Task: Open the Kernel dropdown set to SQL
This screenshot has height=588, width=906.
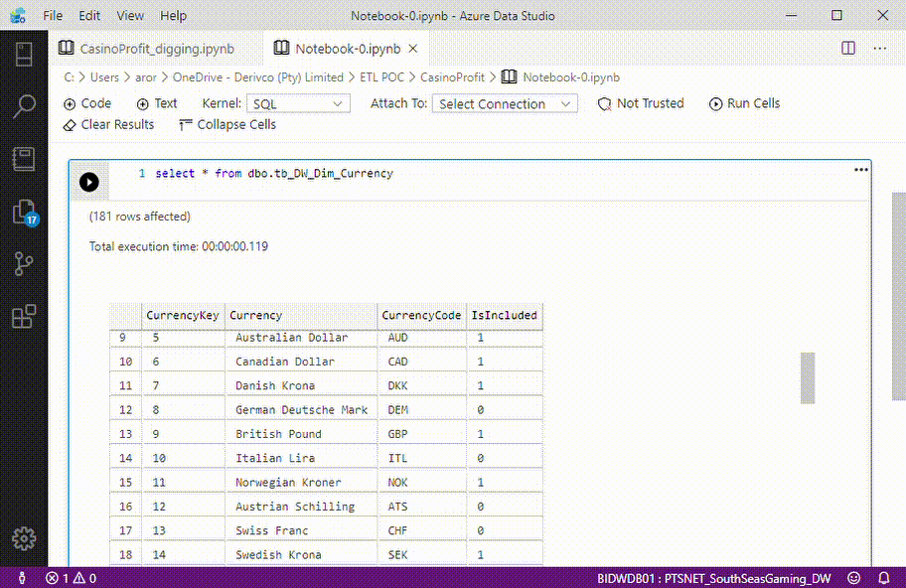Action: 298,103
